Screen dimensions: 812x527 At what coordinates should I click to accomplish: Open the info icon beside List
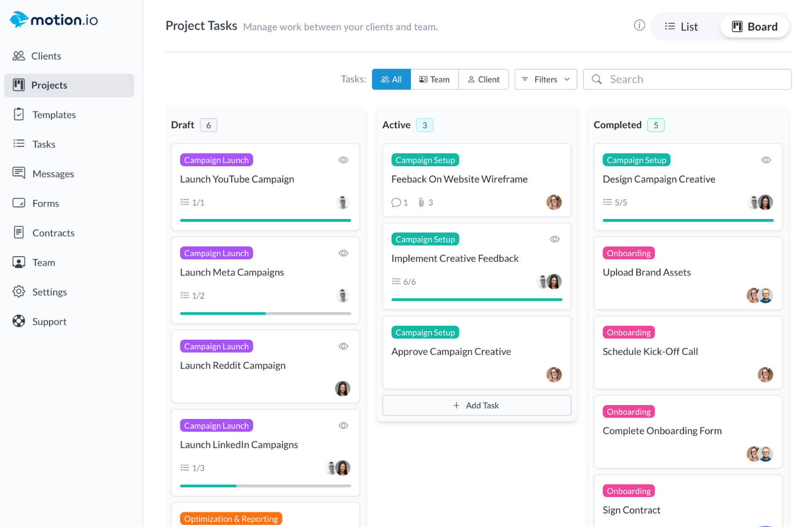pos(639,26)
